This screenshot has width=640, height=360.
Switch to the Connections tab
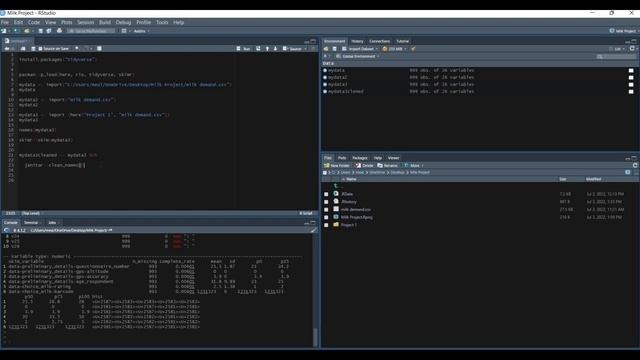380,41
